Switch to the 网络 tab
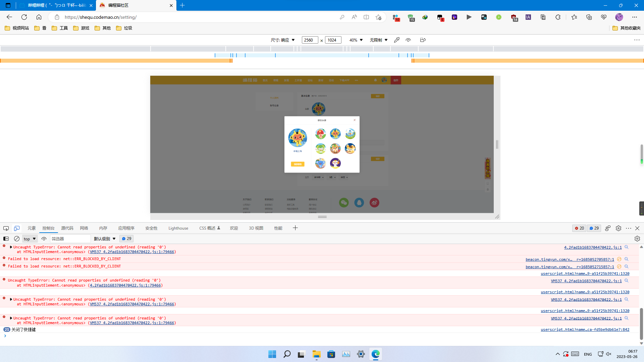Viewport: 644px width, 362px height. [x=84, y=228]
